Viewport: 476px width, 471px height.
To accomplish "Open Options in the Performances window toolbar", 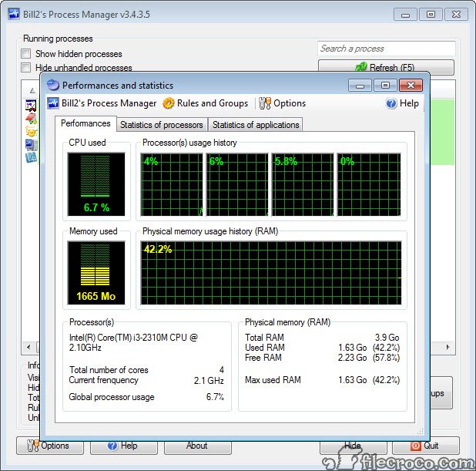I will pyautogui.click(x=283, y=103).
